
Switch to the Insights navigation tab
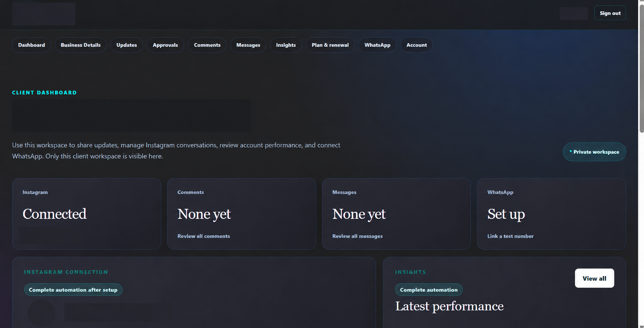tap(286, 45)
